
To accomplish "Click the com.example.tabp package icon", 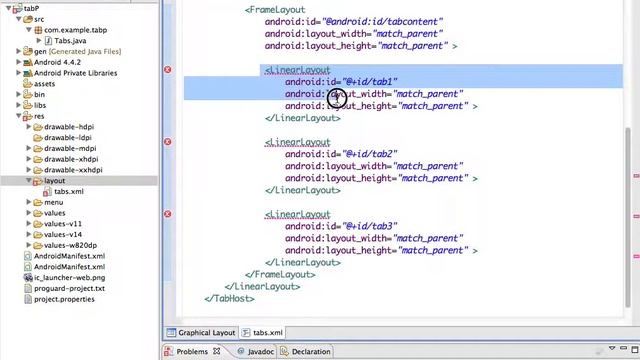I will (38, 30).
